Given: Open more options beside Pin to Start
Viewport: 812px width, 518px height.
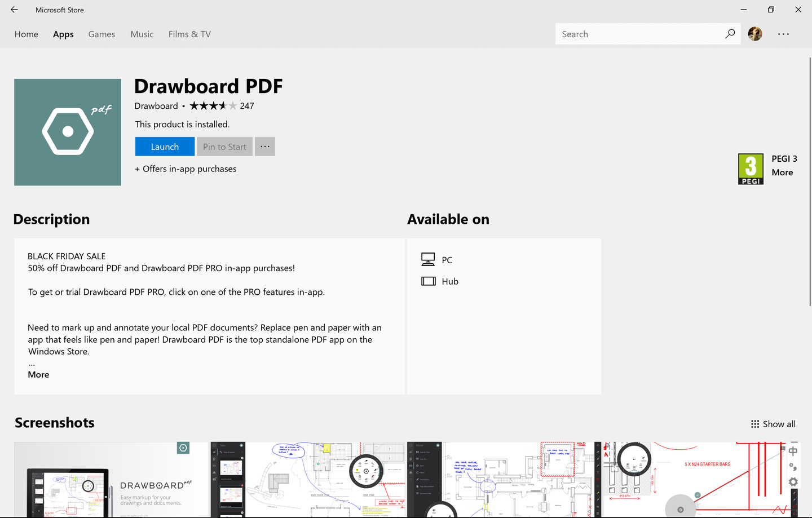Looking at the screenshot, I should [x=264, y=146].
